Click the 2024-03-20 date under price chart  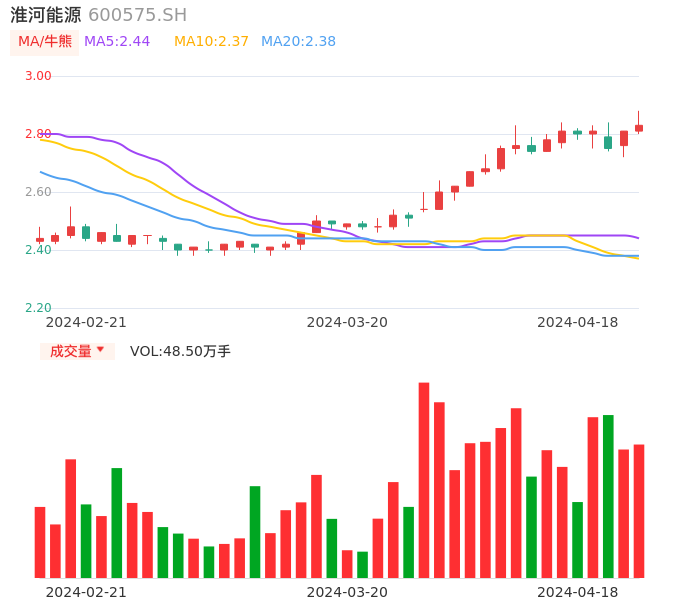(347, 322)
